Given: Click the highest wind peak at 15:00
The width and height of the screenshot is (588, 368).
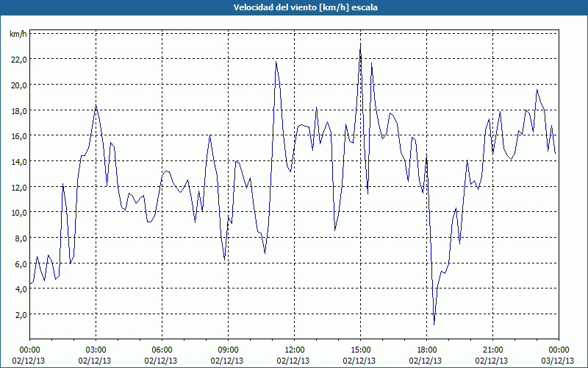Looking at the screenshot, I should tap(360, 45).
